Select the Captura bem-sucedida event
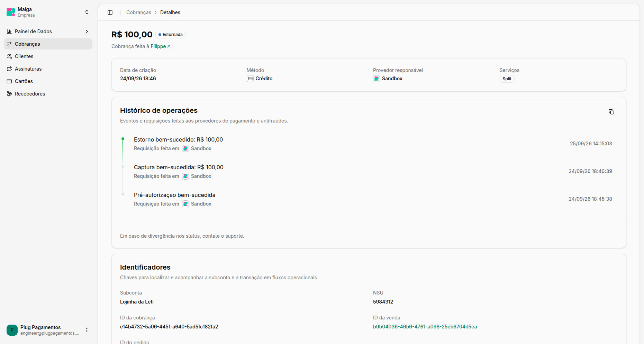The width and height of the screenshot is (644, 344). point(179,167)
